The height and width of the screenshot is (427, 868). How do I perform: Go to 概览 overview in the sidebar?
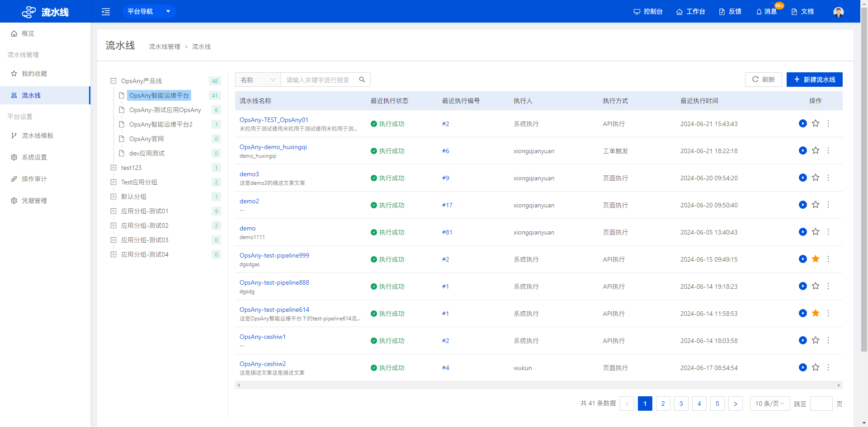[x=45, y=33]
